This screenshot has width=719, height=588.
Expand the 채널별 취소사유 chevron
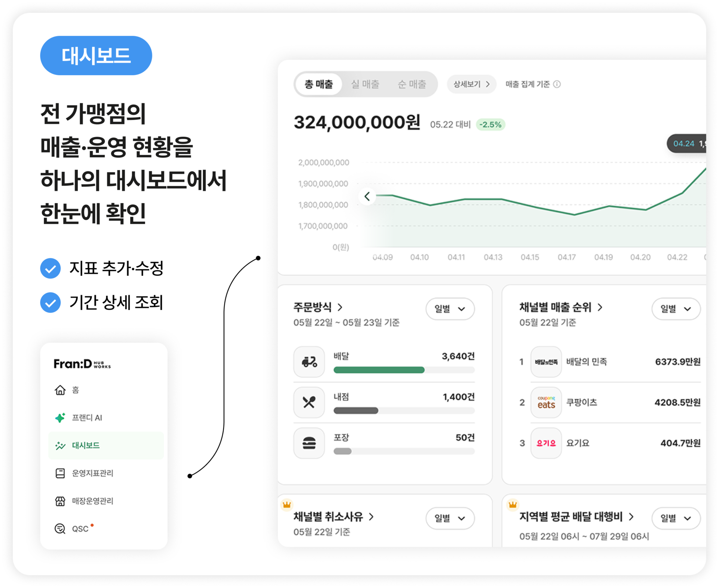(371, 517)
